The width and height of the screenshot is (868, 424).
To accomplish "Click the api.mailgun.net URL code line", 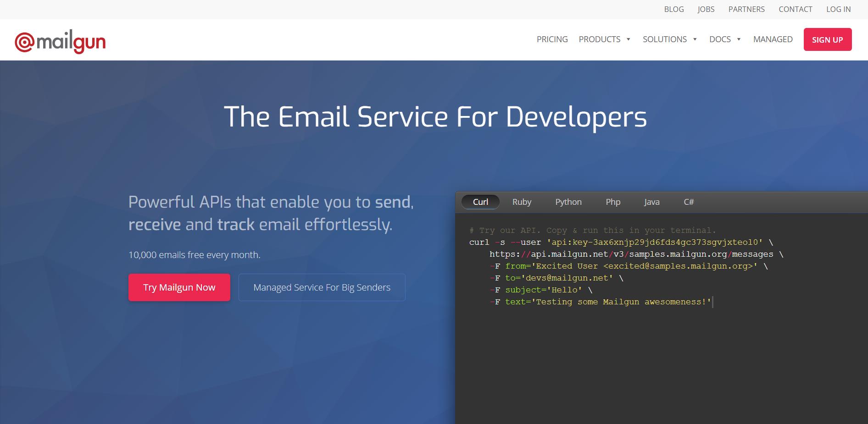I will (x=636, y=254).
